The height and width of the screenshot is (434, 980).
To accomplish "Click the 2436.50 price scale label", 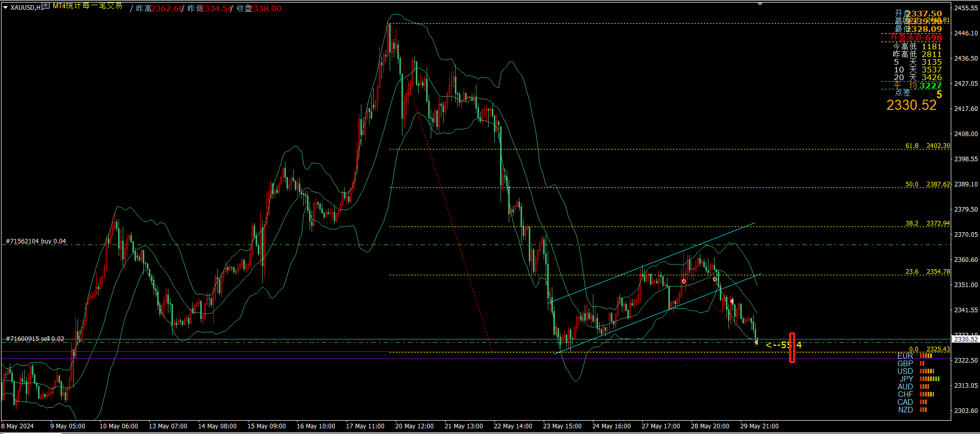I will (966, 58).
